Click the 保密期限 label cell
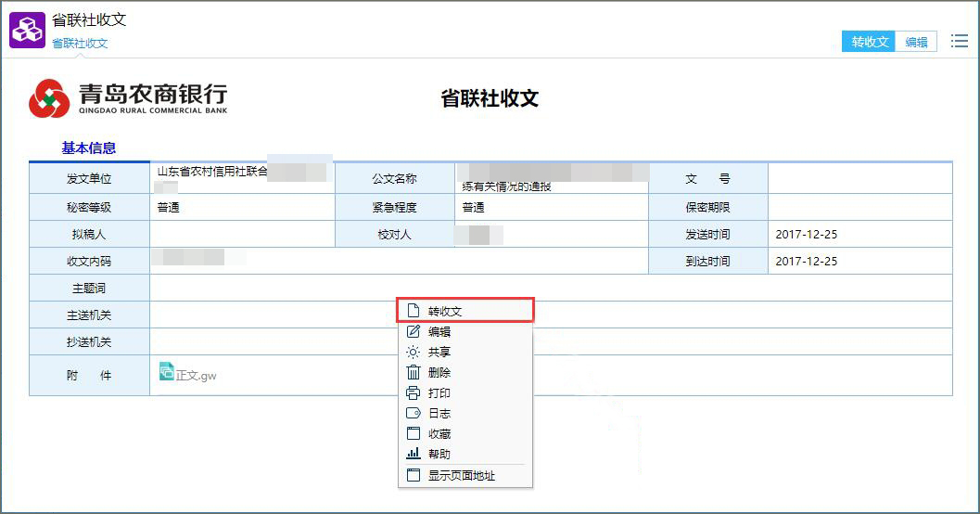 coord(708,208)
